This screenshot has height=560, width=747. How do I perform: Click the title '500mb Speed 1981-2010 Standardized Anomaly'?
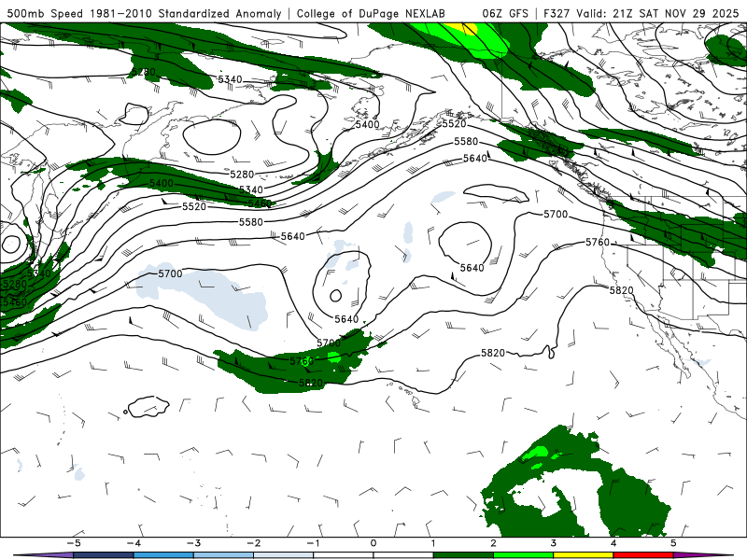tap(145, 13)
